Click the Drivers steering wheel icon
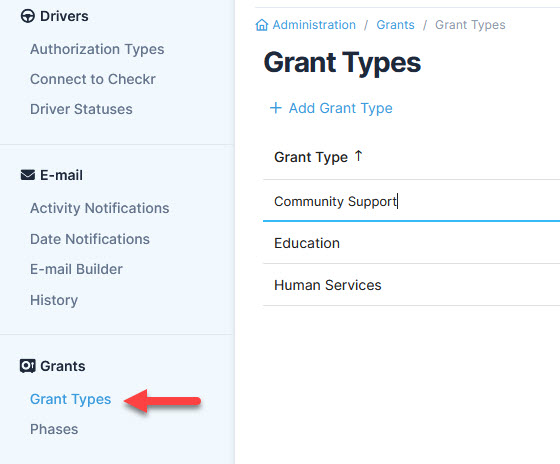This screenshot has height=464, width=560. 28,16
